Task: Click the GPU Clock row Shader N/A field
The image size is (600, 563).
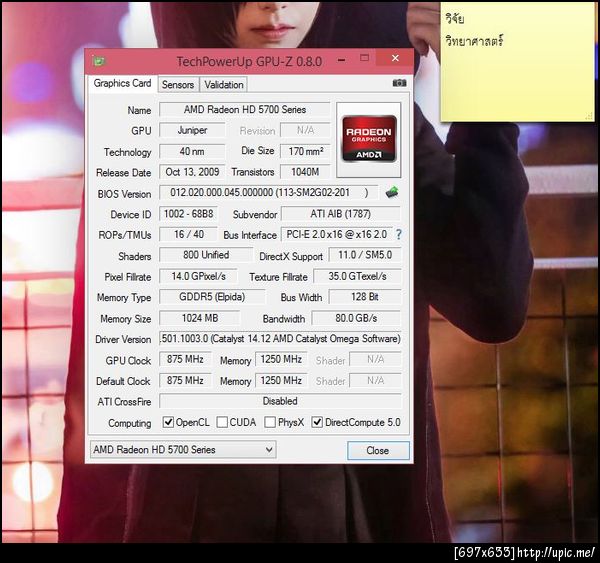Action: pyautogui.click(x=375, y=359)
